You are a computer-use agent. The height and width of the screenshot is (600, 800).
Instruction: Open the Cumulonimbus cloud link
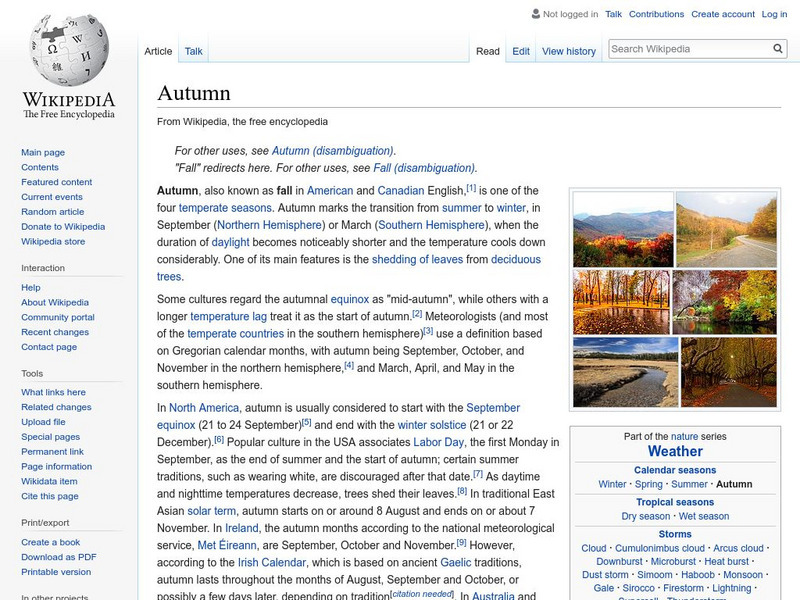click(660, 548)
